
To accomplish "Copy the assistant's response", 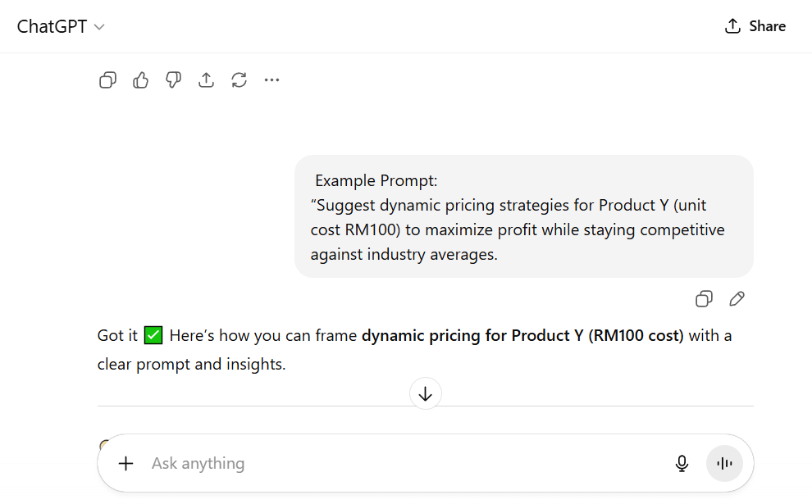I will tap(107, 79).
